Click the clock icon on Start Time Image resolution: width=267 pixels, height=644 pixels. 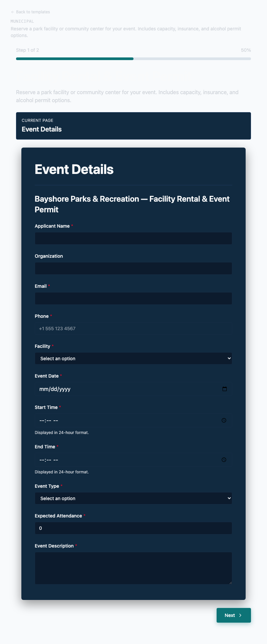(224, 420)
